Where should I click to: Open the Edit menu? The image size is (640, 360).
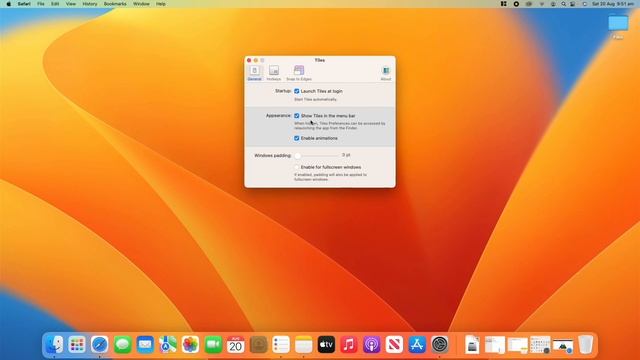click(x=55, y=4)
